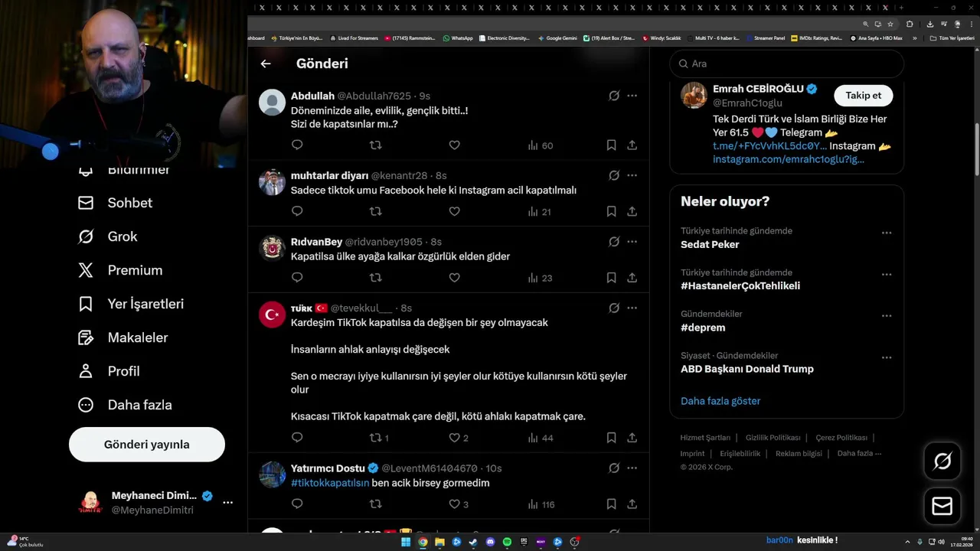The width and height of the screenshot is (980, 551).
Task: Repost Abdullah's post
Action: [x=375, y=145]
